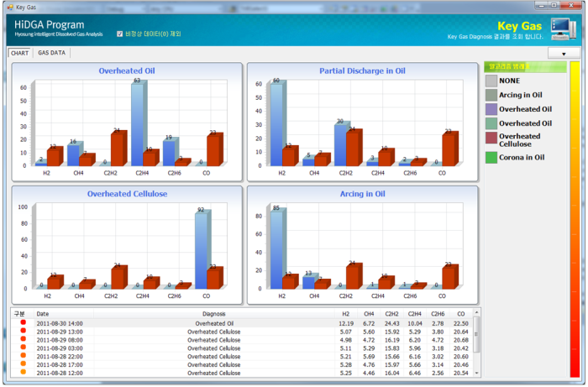Click the CO column header in table
This screenshot has width=588, height=387.
click(461, 314)
